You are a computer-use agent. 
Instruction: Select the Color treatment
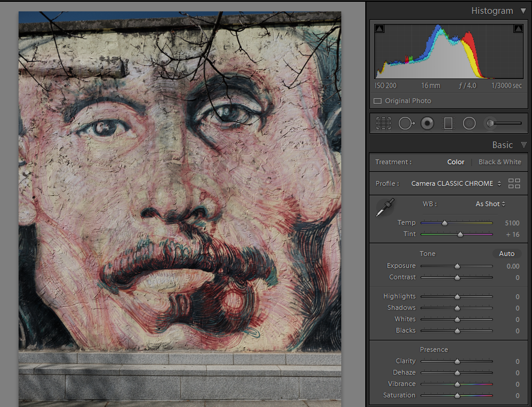coord(456,162)
